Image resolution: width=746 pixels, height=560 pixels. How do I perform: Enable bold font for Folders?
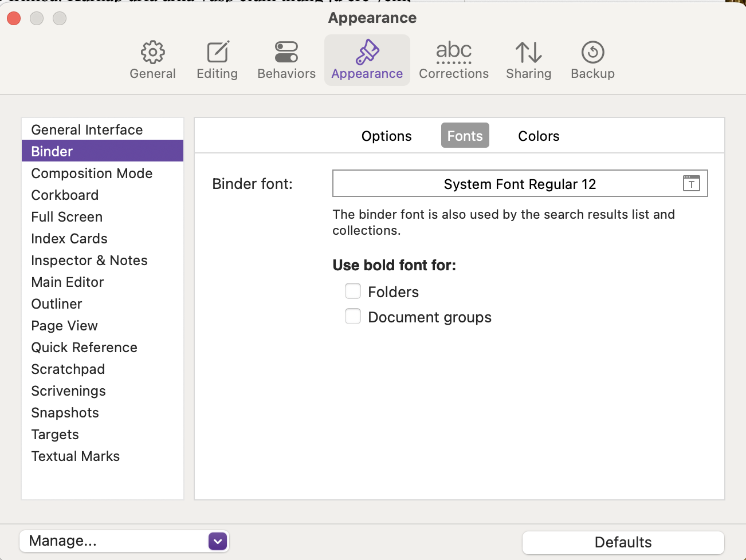click(x=353, y=291)
